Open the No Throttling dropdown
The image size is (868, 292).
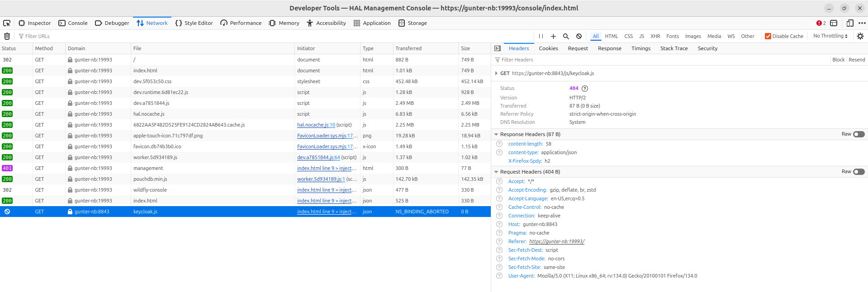pos(830,36)
